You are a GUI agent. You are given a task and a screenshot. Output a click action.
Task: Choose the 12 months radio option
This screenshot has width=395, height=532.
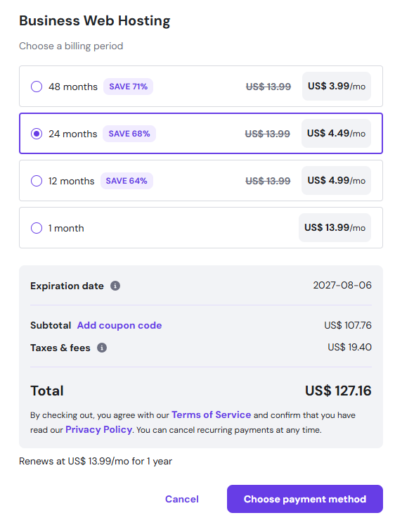(x=37, y=181)
